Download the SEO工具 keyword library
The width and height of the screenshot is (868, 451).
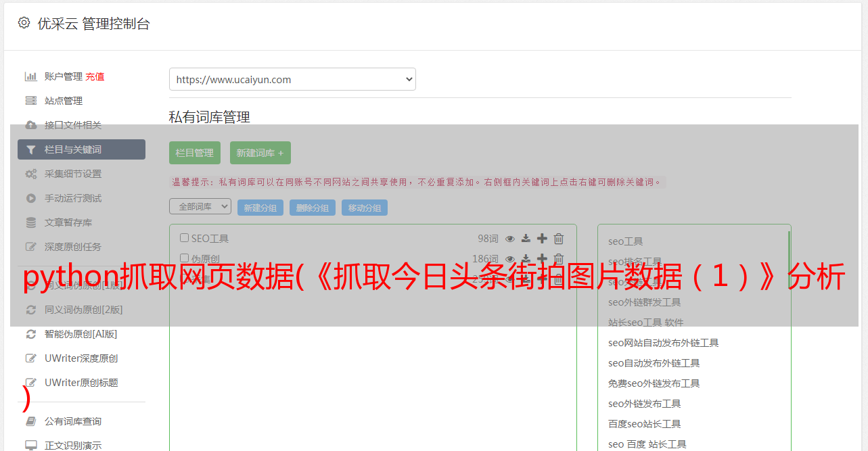coord(526,239)
